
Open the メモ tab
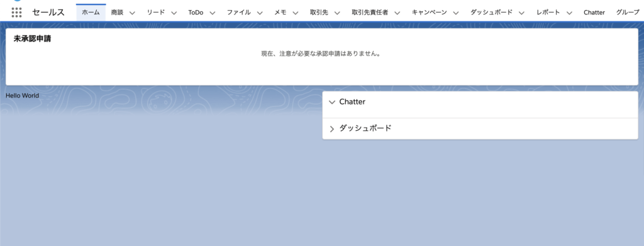(x=280, y=13)
